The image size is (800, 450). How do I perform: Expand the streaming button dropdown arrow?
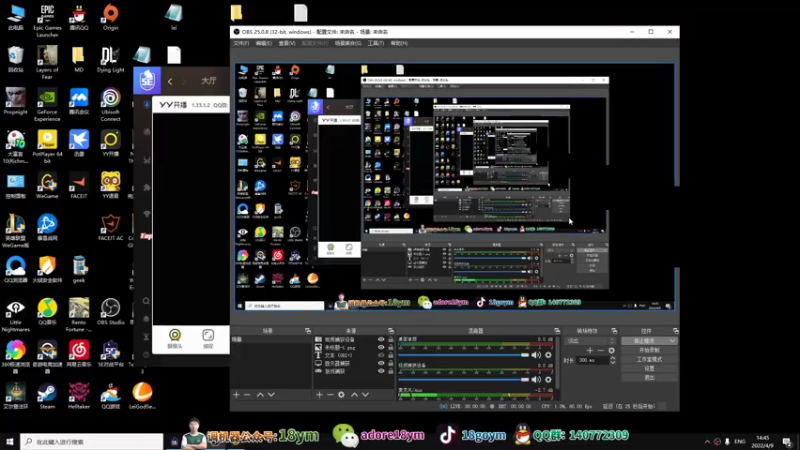click(x=672, y=341)
